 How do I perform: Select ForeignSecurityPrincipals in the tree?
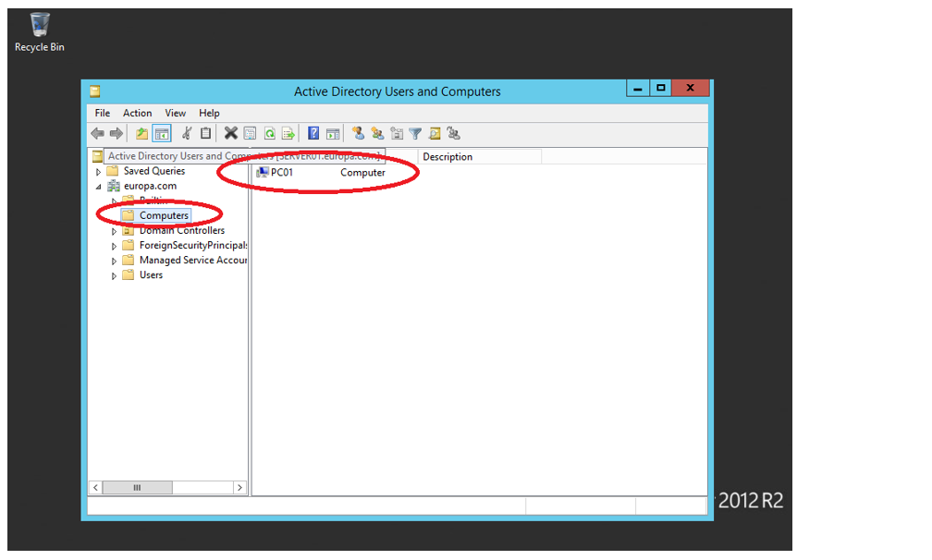click(193, 245)
